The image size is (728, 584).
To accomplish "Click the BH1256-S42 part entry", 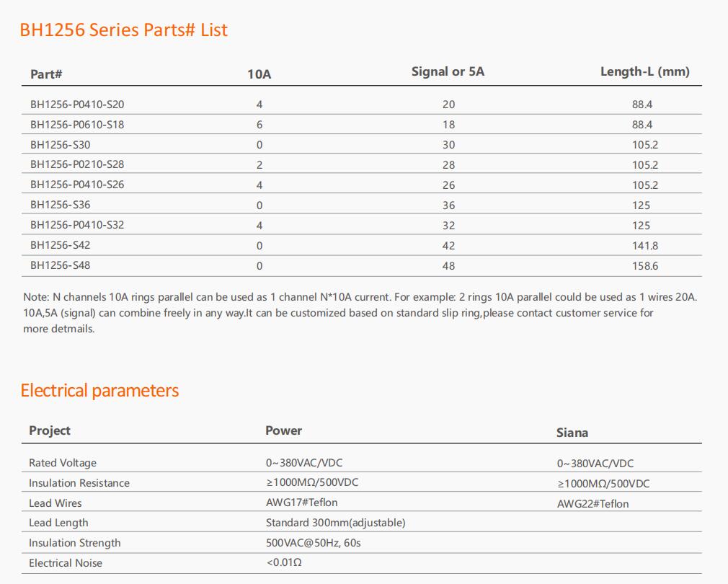I will 61,245.
